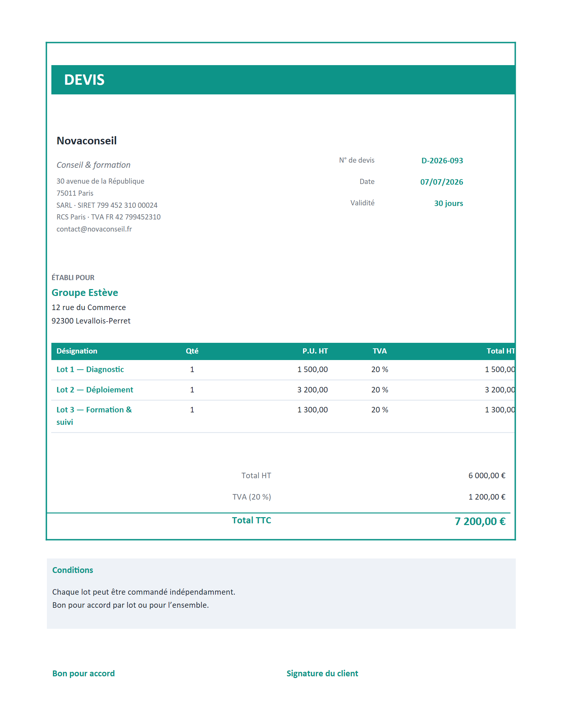Click the "DEVIS" title in the green banner
563x728 pixels.
84,80
